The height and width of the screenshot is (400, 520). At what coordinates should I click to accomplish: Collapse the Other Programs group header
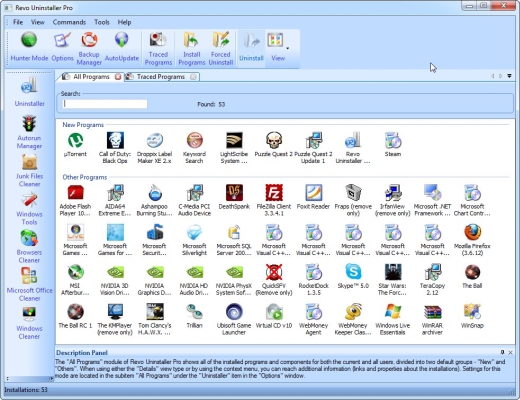tap(85, 177)
